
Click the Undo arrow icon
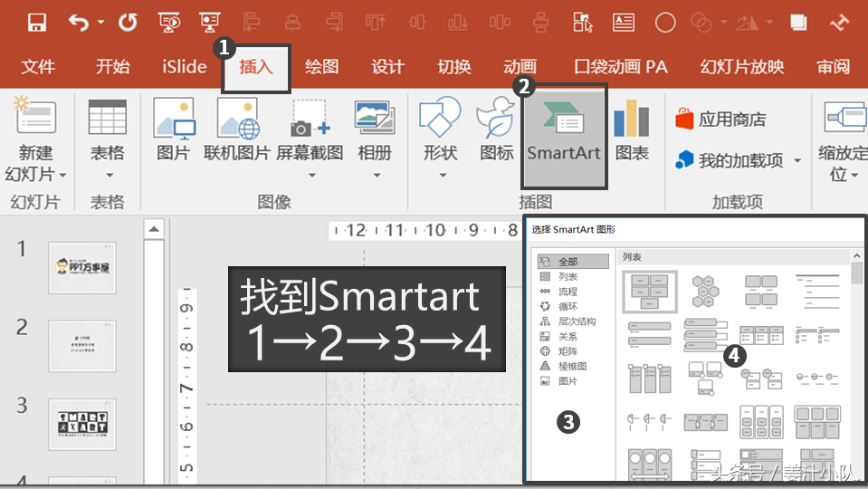tap(79, 23)
